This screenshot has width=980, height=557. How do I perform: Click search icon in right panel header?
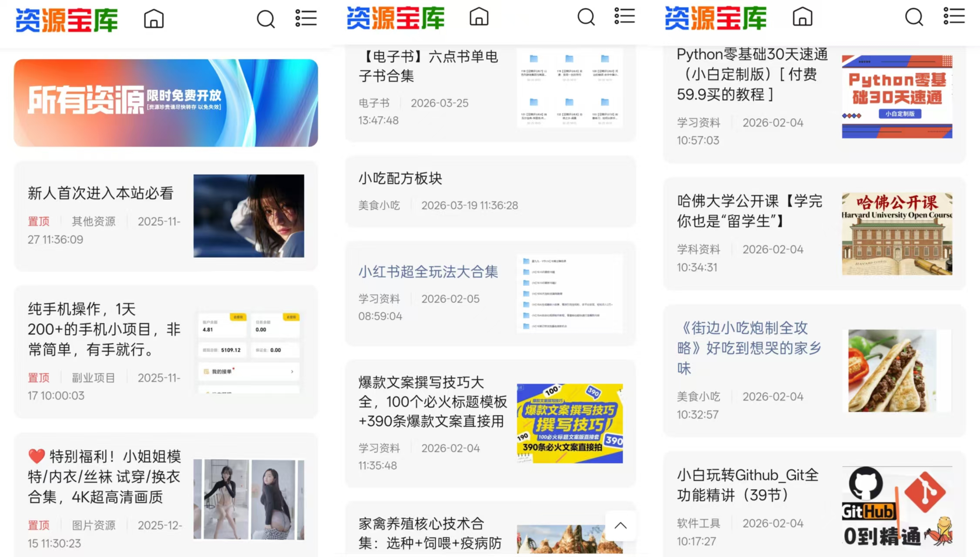click(x=914, y=17)
